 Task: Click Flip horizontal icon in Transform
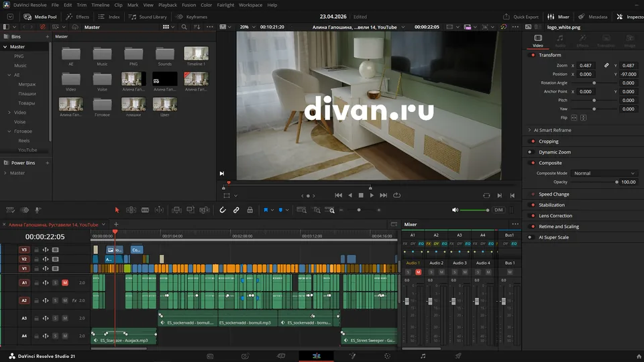(574, 118)
